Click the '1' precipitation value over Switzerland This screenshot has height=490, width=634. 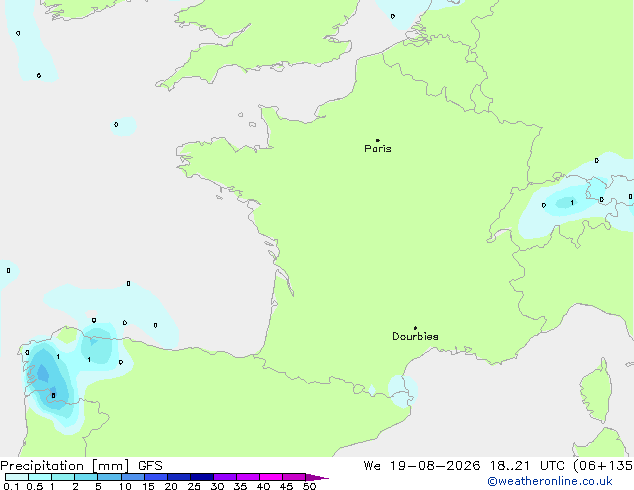click(572, 203)
